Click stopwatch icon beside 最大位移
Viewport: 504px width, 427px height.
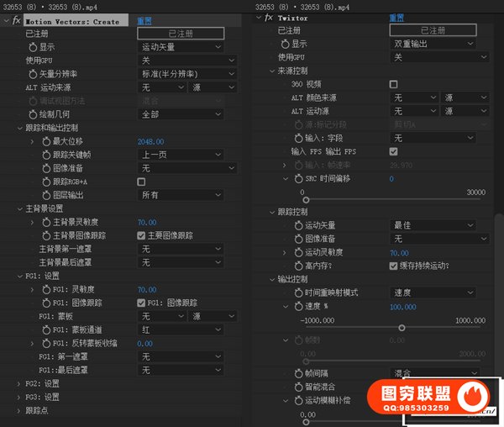[45, 142]
